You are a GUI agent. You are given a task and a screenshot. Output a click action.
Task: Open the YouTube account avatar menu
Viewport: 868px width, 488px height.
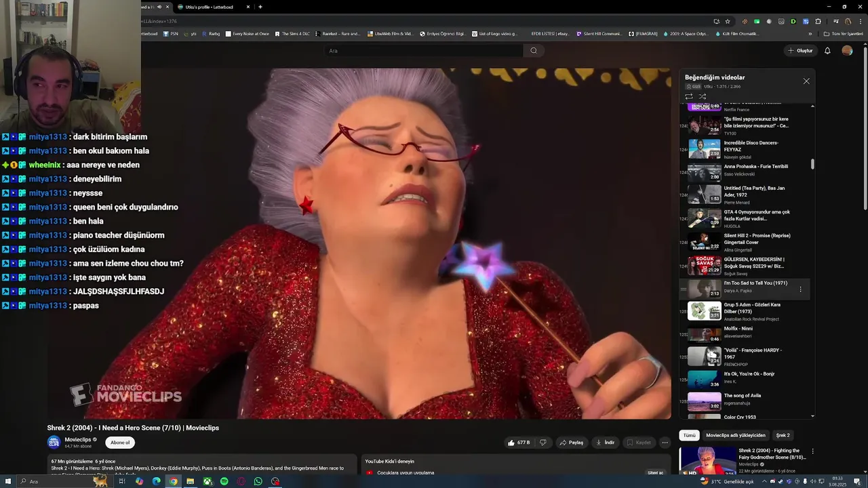pos(847,51)
